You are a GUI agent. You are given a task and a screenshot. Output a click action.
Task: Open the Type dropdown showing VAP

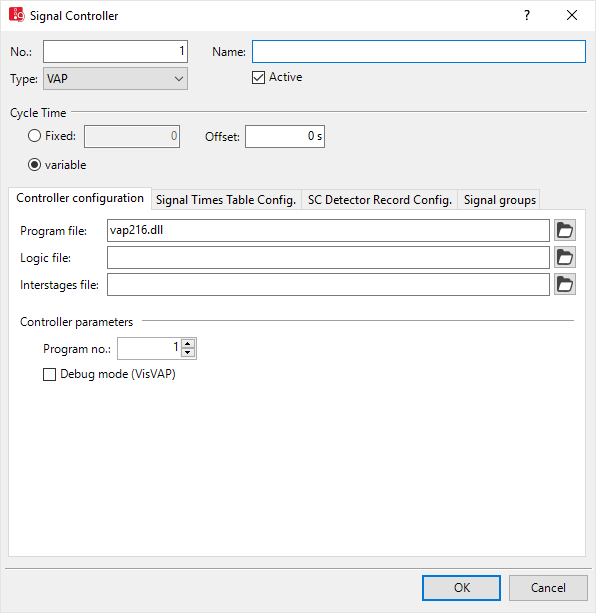[x=115, y=79]
